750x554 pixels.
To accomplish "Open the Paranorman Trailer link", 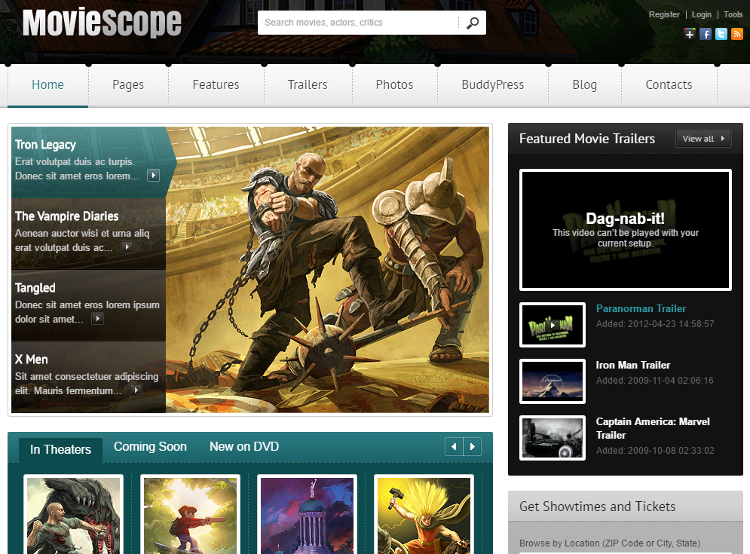I will tap(641, 309).
